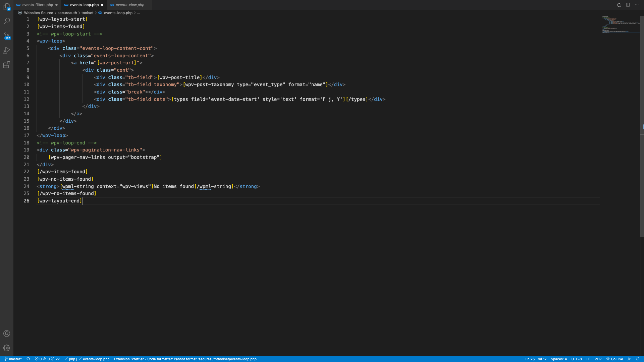
Task: Click the unsaved dot on the events-loop.php tab
Action: click(102, 5)
